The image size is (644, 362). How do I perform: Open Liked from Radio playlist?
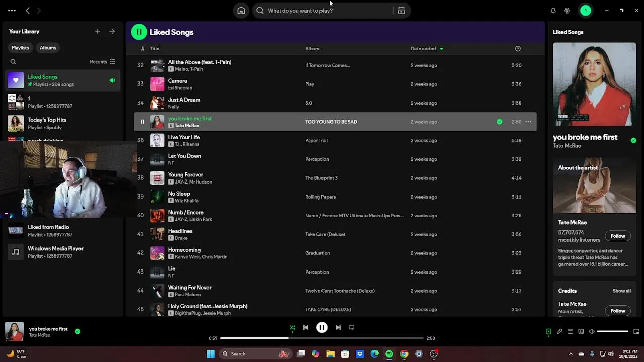click(x=63, y=231)
